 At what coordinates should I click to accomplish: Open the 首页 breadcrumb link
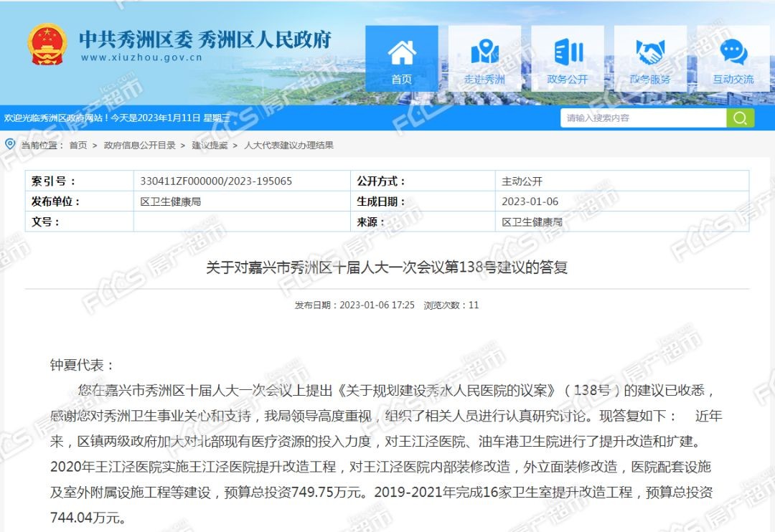coord(77,146)
